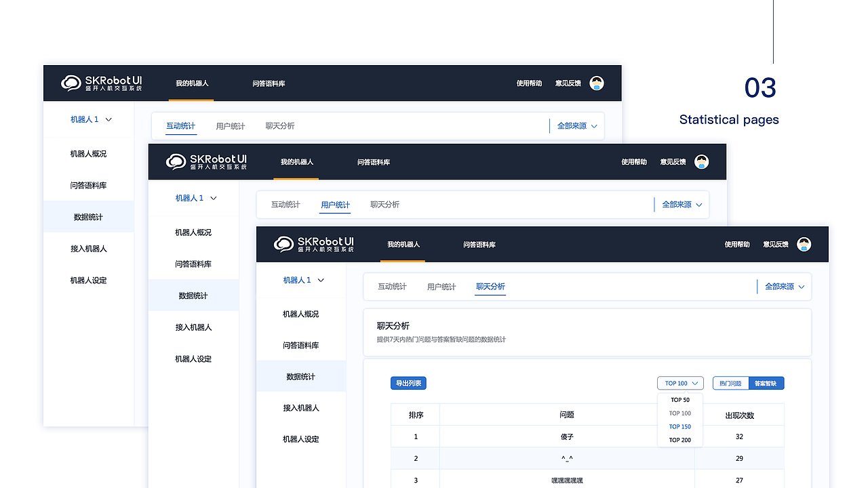Go to 机器人概况 in the back window's sidebar
The height and width of the screenshot is (488, 868).
point(88,154)
